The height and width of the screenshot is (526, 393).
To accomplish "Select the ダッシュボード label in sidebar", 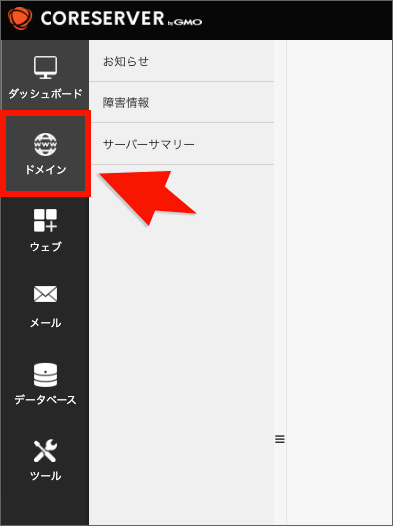I will pyautogui.click(x=45, y=94).
